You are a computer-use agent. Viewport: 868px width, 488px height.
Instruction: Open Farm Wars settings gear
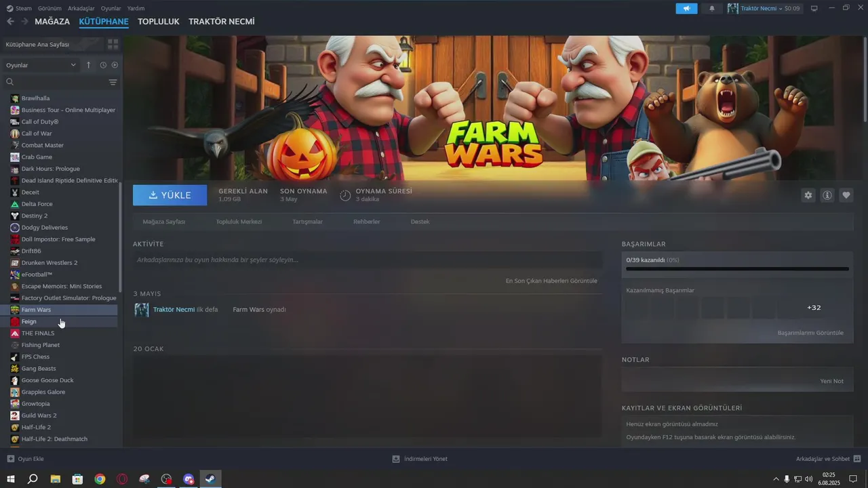808,195
